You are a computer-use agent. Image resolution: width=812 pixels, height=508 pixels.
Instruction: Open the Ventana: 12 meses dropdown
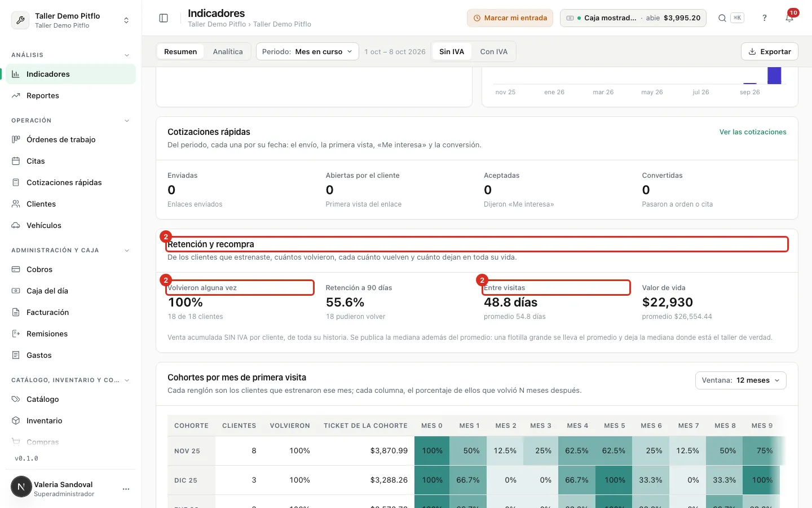741,380
